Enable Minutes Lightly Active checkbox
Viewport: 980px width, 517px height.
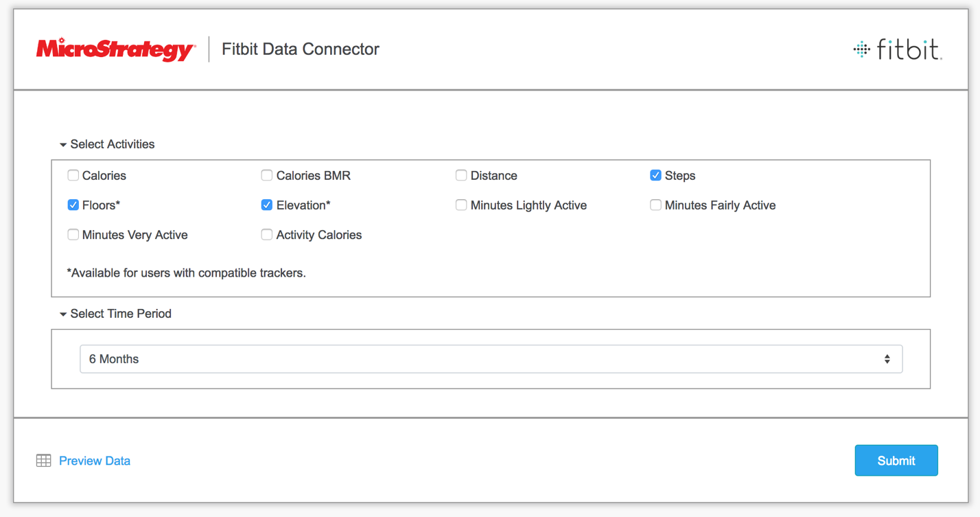461,205
